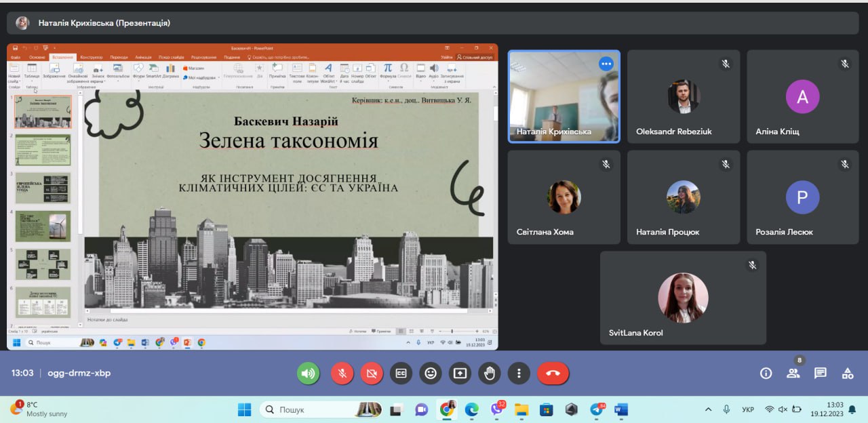Open the Windows Start menu
The height and width of the screenshot is (423, 868).
244,409
